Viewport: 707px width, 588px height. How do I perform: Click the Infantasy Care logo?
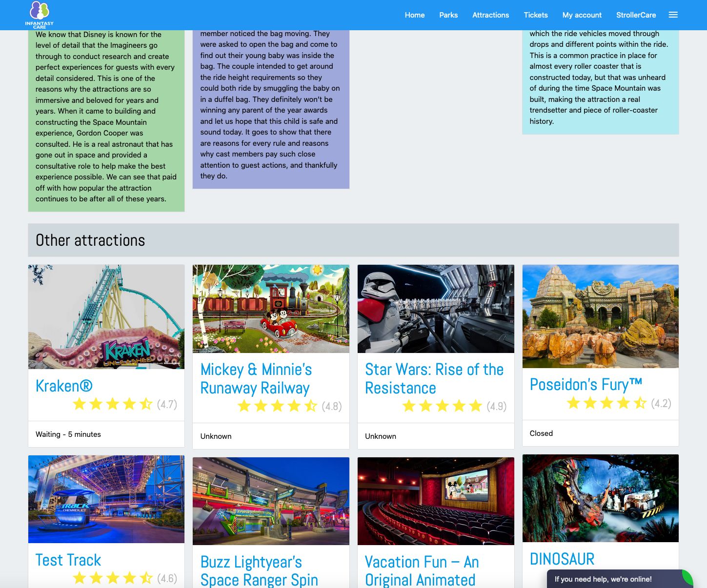click(39, 15)
